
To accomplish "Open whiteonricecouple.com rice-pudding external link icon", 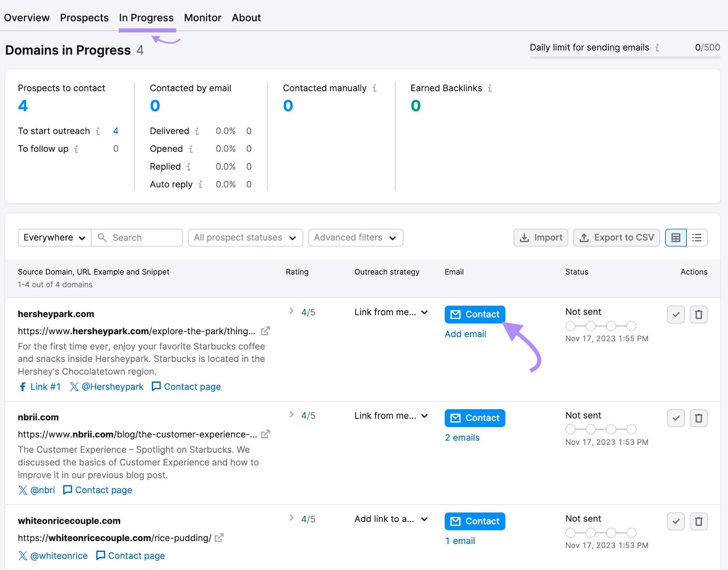I will point(219,538).
